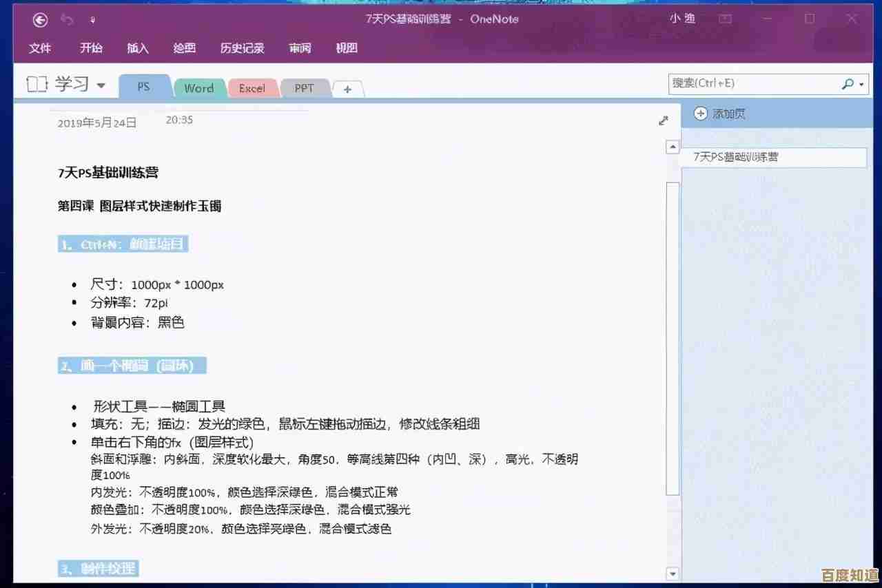Switch to the Word section tab
Screen dimensions: 882x588
pos(198,88)
